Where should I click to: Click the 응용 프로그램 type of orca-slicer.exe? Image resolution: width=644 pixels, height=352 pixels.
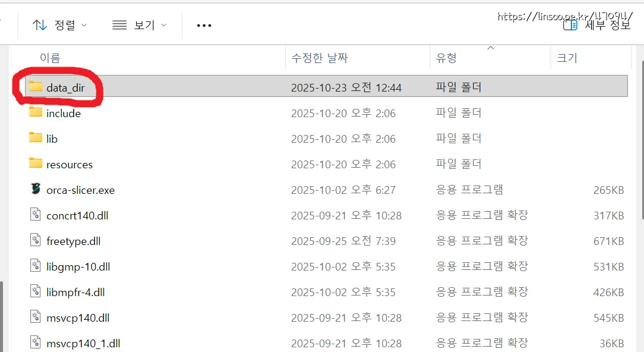tap(470, 190)
